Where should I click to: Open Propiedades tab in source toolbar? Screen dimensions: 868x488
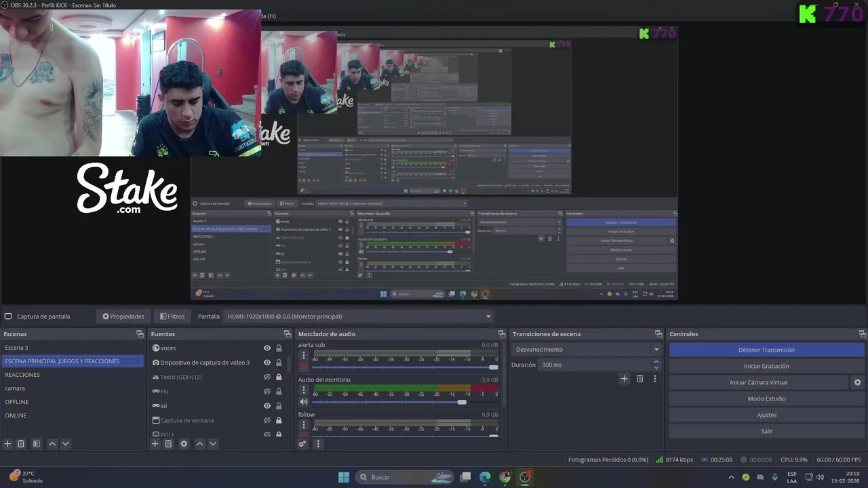(x=123, y=317)
